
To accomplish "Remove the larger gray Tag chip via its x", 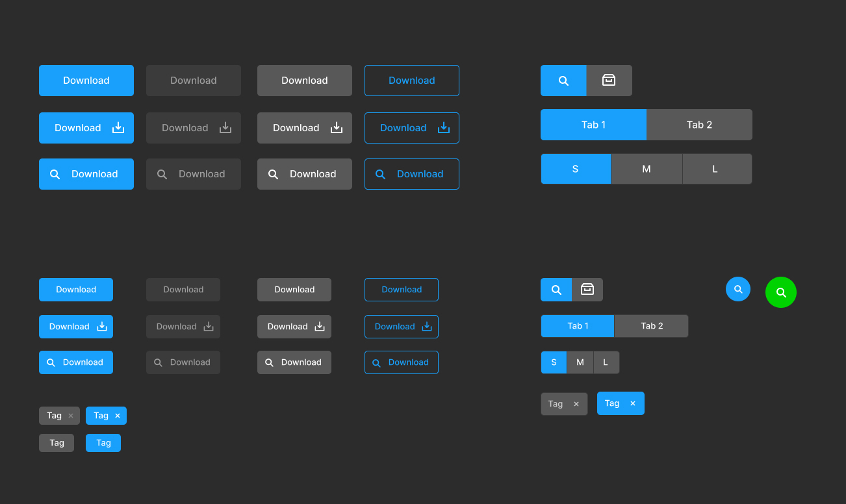I will point(576,404).
